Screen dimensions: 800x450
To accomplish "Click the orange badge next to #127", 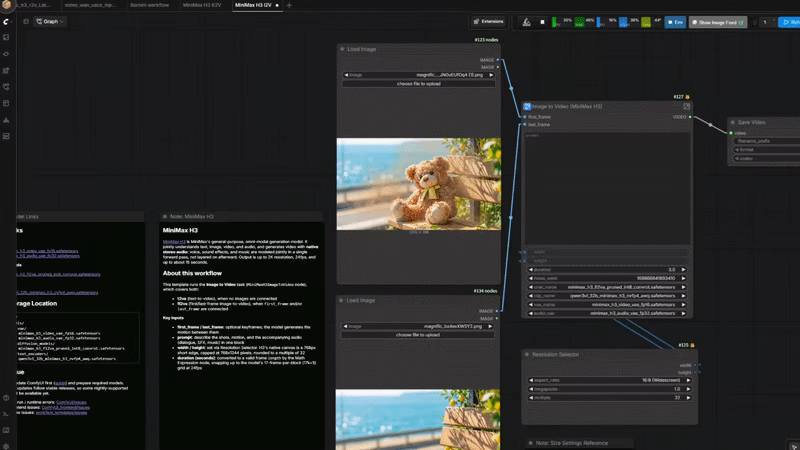I will point(687,97).
